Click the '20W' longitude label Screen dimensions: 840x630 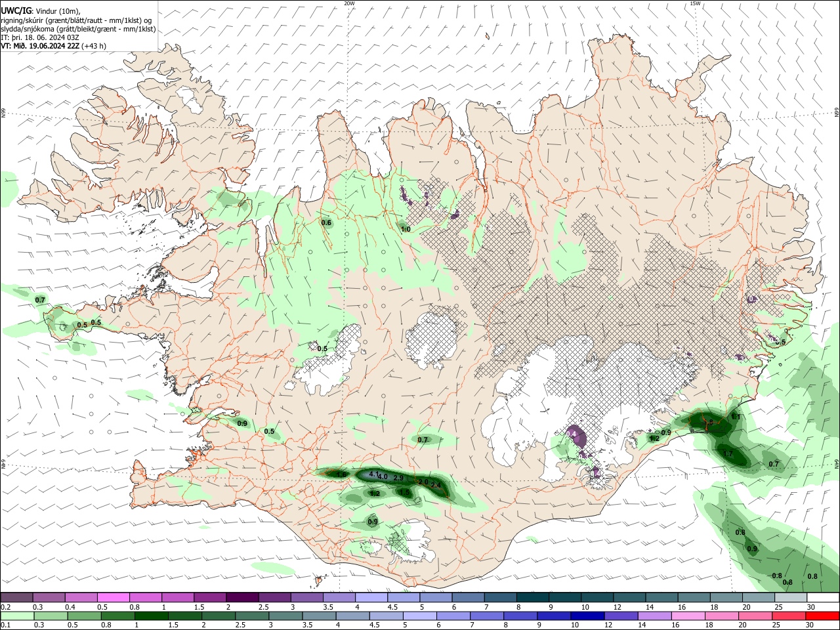pos(349,3)
